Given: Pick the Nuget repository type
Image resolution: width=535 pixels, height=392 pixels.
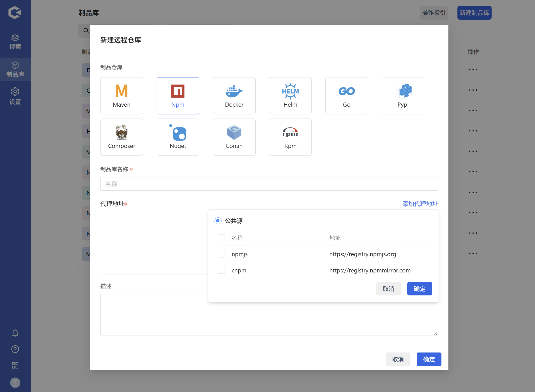Looking at the screenshot, I should [x=178, y=137].
